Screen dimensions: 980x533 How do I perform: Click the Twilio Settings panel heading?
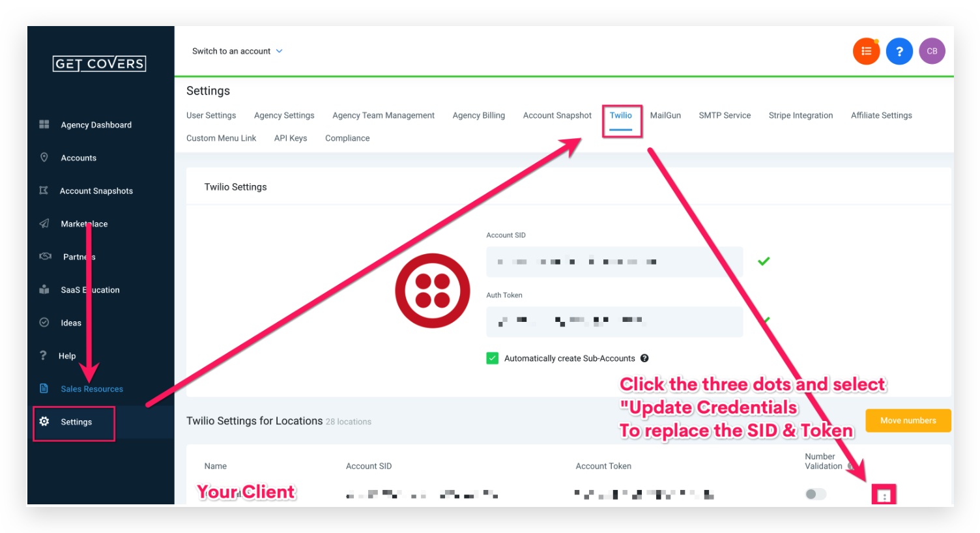[x=235, y=187]
